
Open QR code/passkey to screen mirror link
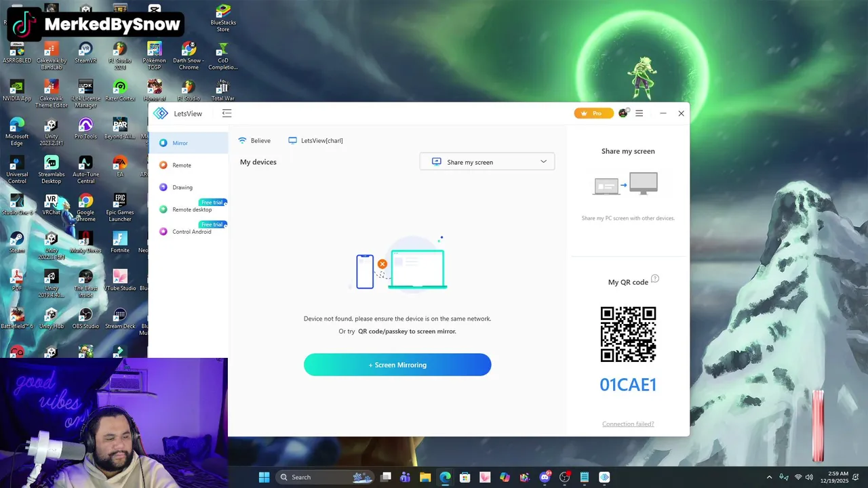407,331
